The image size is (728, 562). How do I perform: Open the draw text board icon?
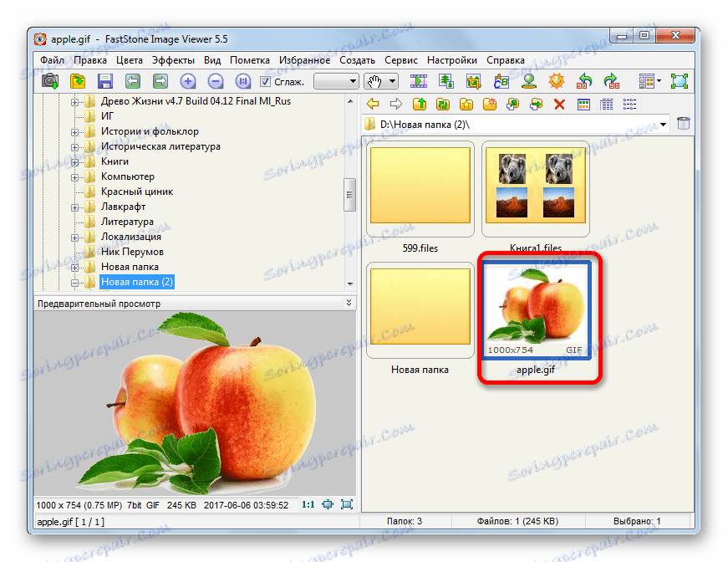[x=501, y=81]
